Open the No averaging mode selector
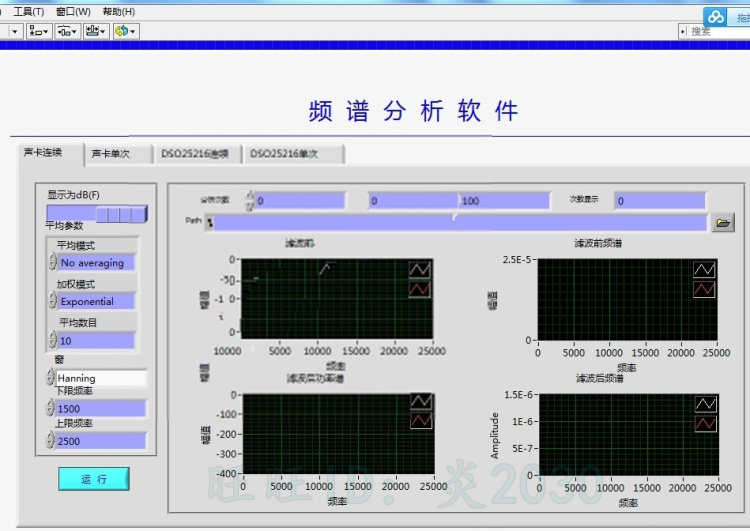The height and width of the screenshot is (531, 750). point(96,263)
